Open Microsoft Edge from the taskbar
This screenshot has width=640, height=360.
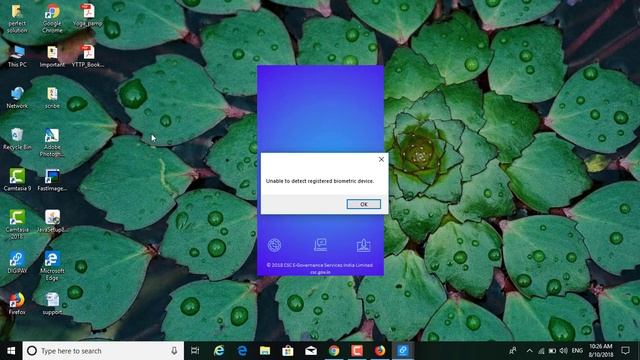click(242, 351)
